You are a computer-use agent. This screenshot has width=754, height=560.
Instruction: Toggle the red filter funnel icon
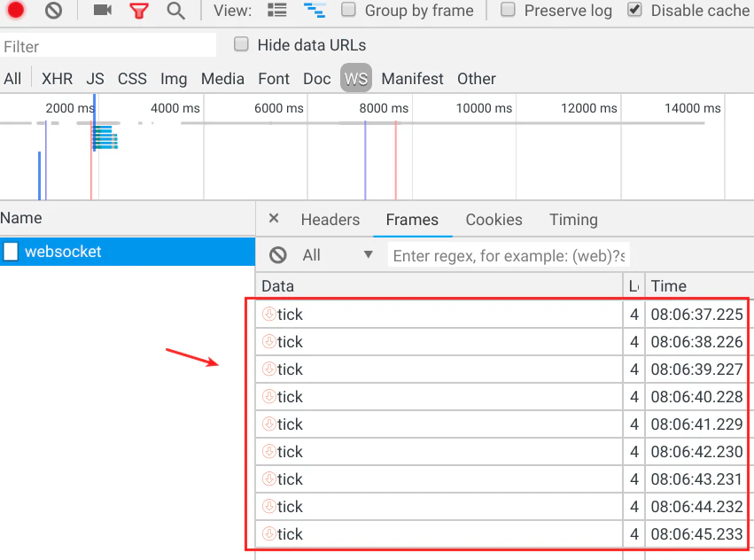[139, 11]
